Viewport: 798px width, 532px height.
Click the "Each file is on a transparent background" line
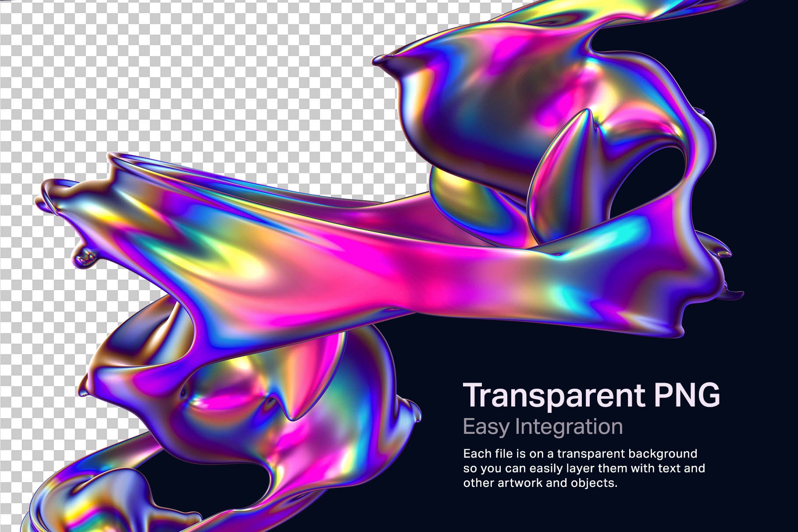pyautogui.click(x=580, y=453)
